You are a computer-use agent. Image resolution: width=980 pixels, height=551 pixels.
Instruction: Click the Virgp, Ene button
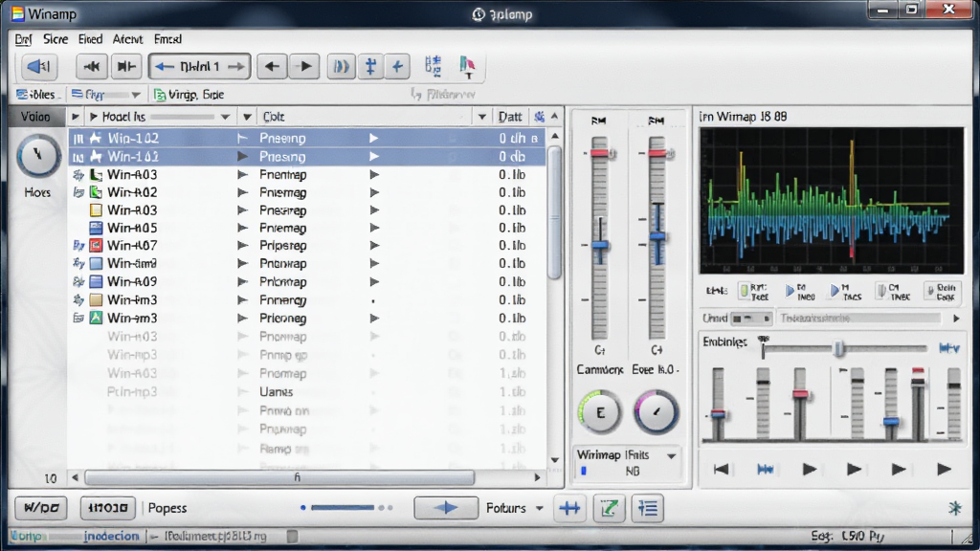189,95
